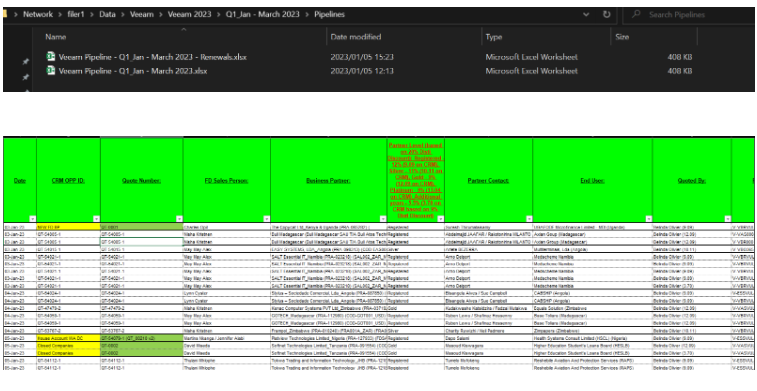The height and width of the screenshot is (391, 757).
Task: Click the Excel icon beside Veeam Pipeline - Q1_Jan - March 2023.xlsx
Action: point(50,70)
